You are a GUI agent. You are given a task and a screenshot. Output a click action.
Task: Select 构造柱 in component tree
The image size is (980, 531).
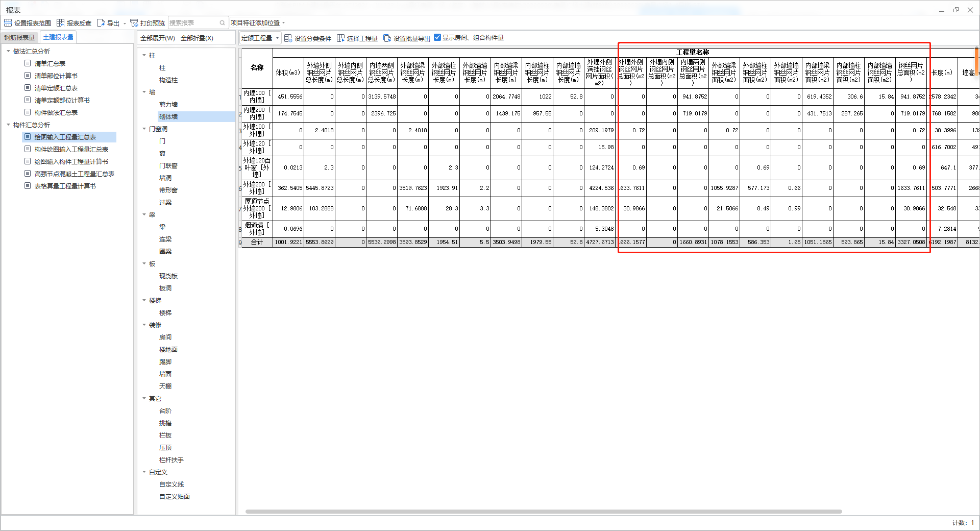(168, 80)
